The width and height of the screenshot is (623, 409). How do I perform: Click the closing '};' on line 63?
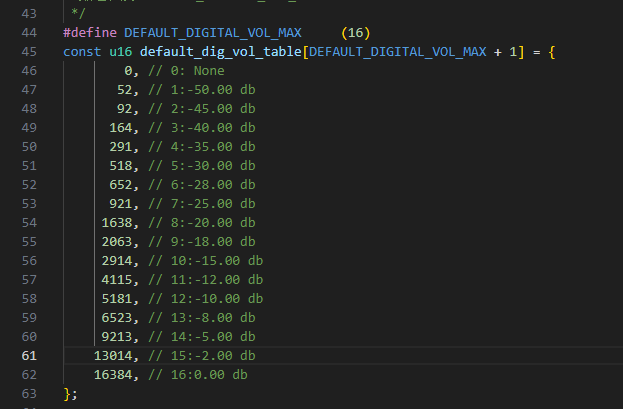70,394
